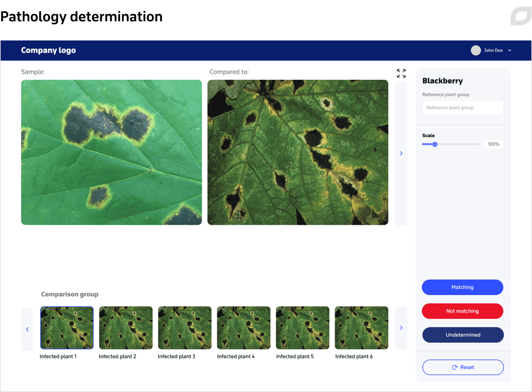Expand the next reference image with the arrow panel

[x=401, y=153]
